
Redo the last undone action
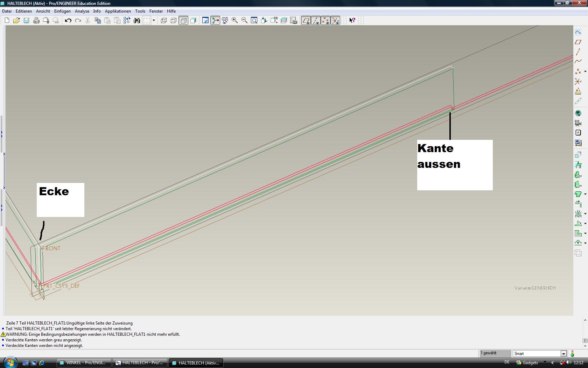(x=78, y=20)
